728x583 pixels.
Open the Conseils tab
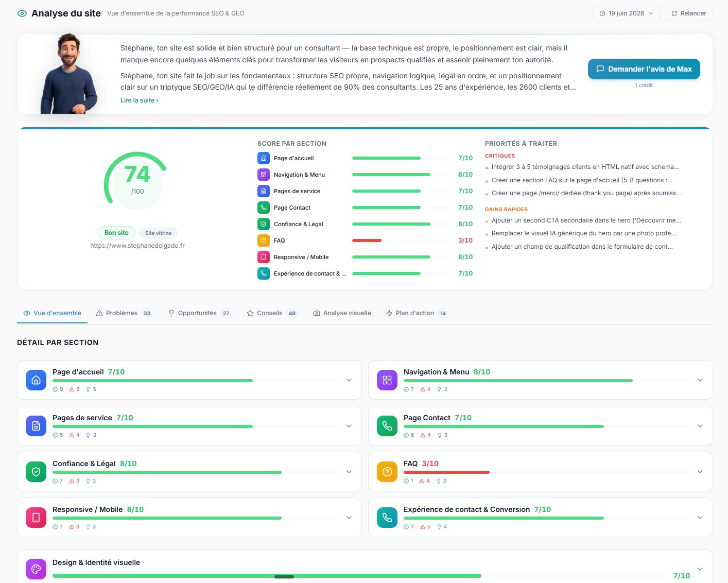point(272,313)
